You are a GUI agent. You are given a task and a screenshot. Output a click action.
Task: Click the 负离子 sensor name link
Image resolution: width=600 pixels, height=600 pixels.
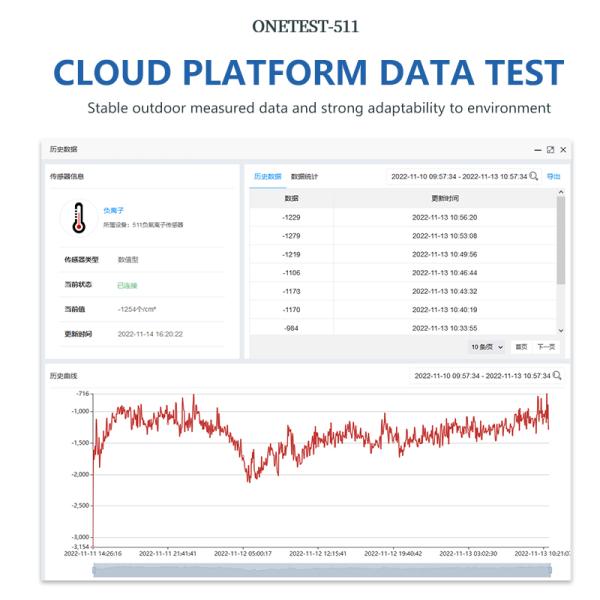click(113, 210)
